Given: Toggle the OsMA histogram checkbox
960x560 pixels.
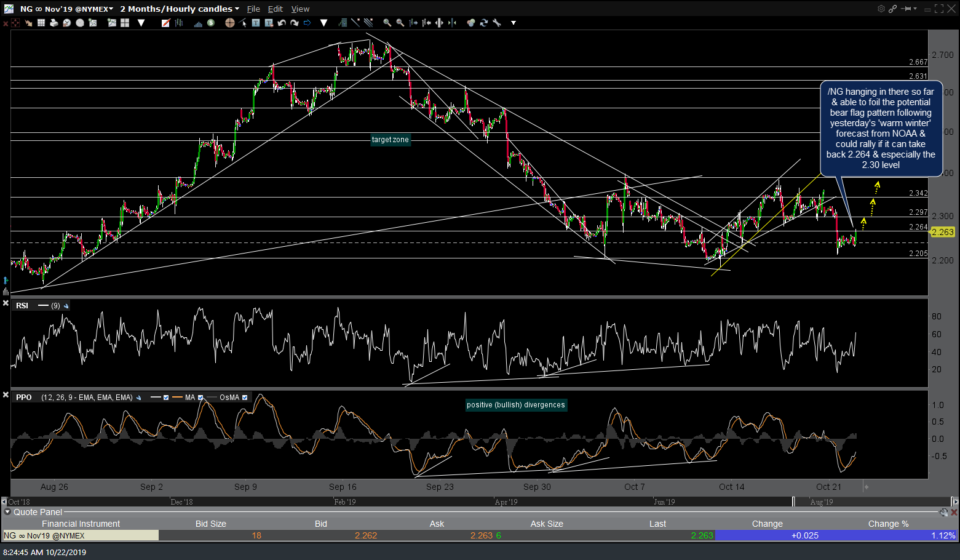Looking at the screenshot, I should click(x=244, y=398).
